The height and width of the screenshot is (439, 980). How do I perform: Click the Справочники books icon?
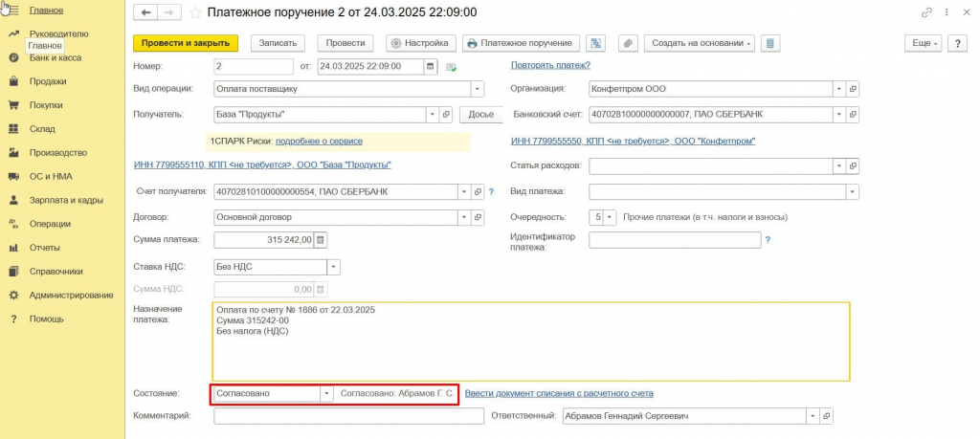click(x=13, y=271)
